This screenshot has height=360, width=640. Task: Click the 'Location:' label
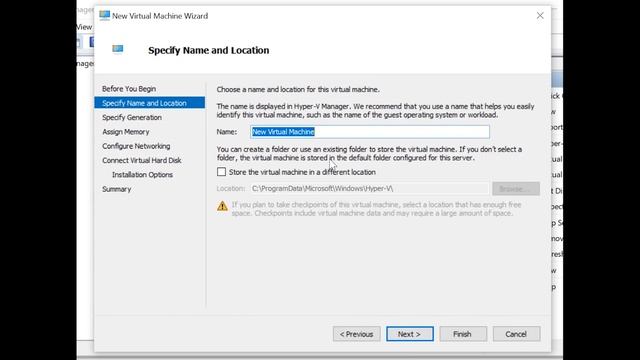[x=231, y=188]
